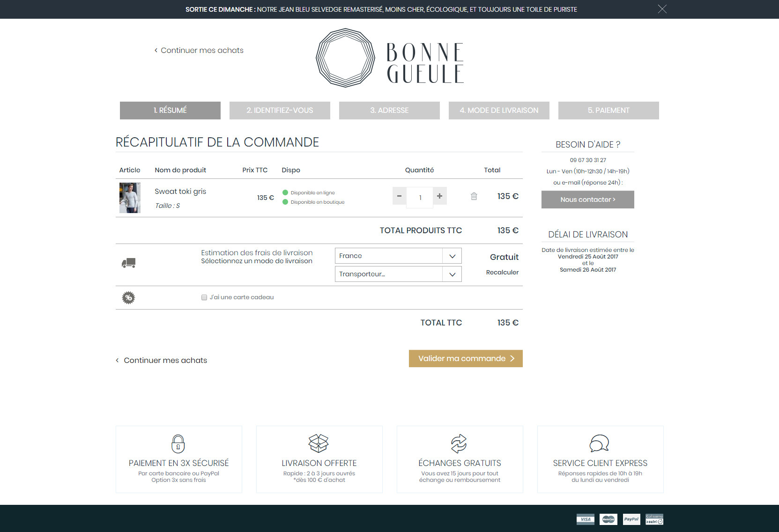Select the 1. Résumé step tab
Viewport: 779px width, 532px height.
tap(170, 111)
